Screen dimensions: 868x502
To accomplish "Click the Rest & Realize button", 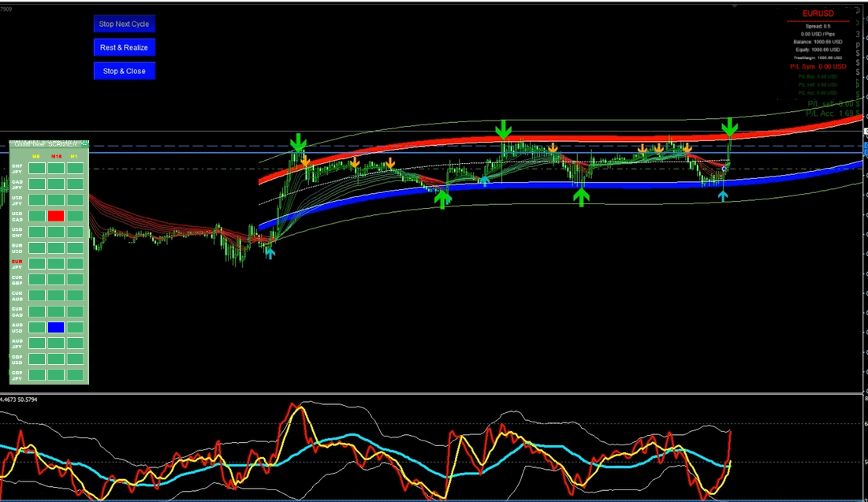I will click(x=124, y=47).
